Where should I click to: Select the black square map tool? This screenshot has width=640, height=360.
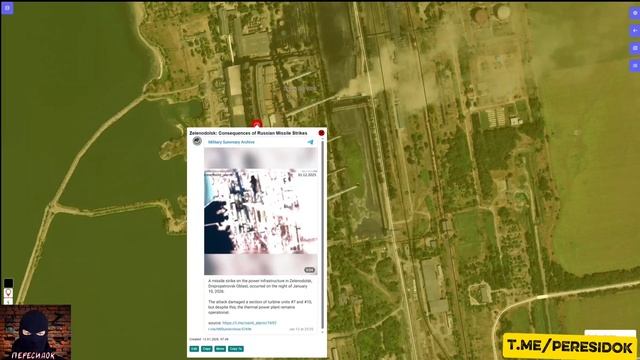click(x=8, y=283)
